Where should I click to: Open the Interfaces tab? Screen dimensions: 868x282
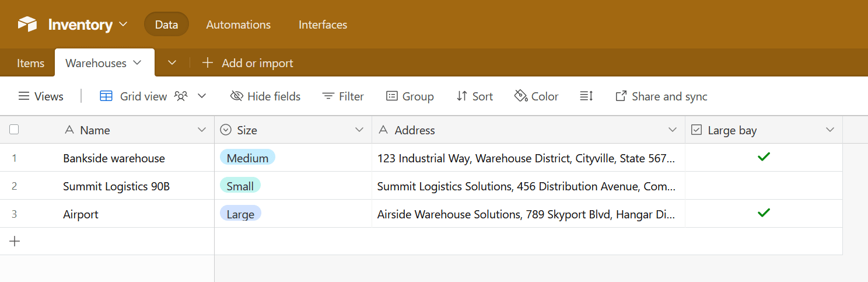point(323,25)
